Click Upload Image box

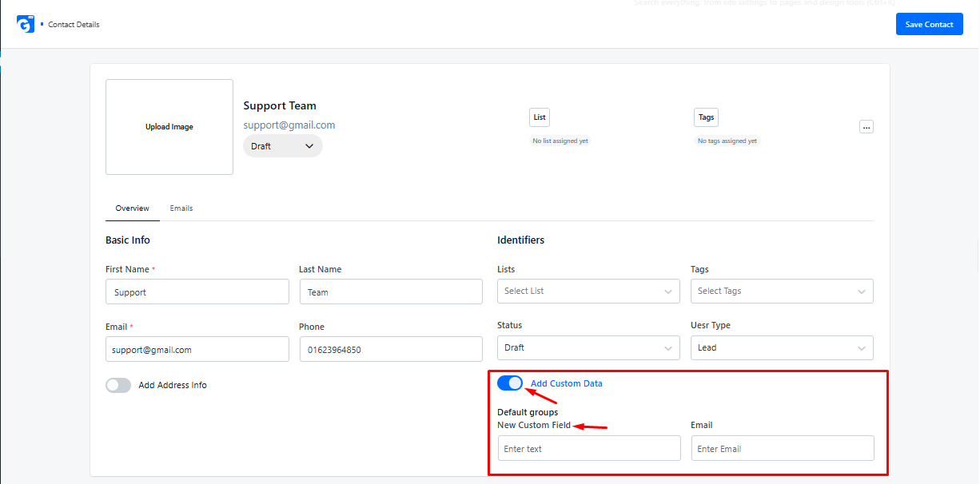(169, 127)
